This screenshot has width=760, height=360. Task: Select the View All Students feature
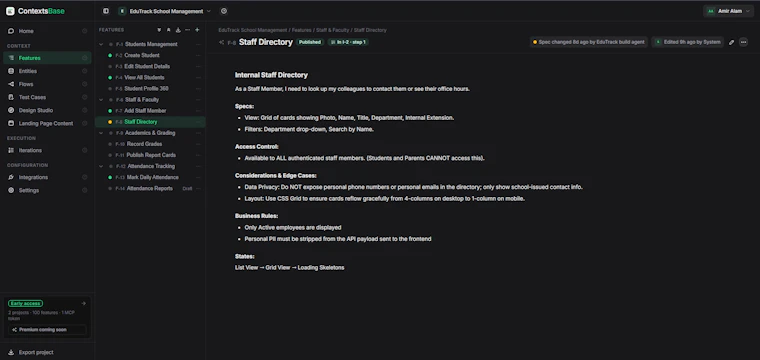[144, 78]
